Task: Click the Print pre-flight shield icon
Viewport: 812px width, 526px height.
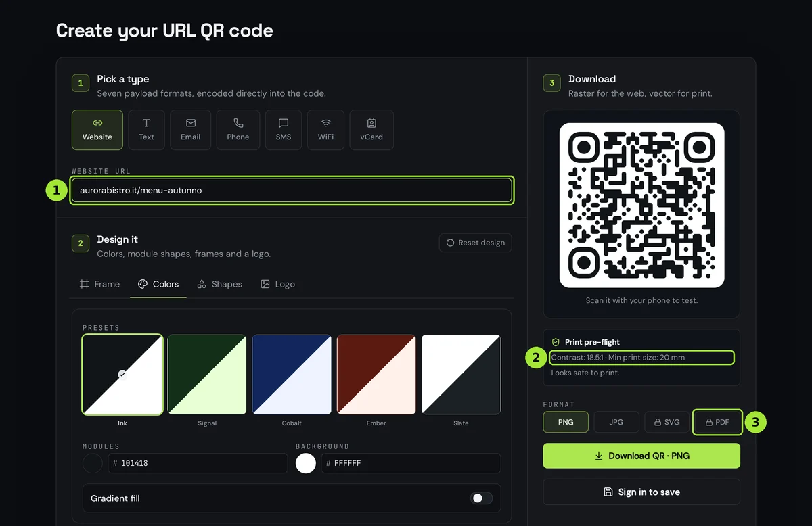Action: [556, 342]
